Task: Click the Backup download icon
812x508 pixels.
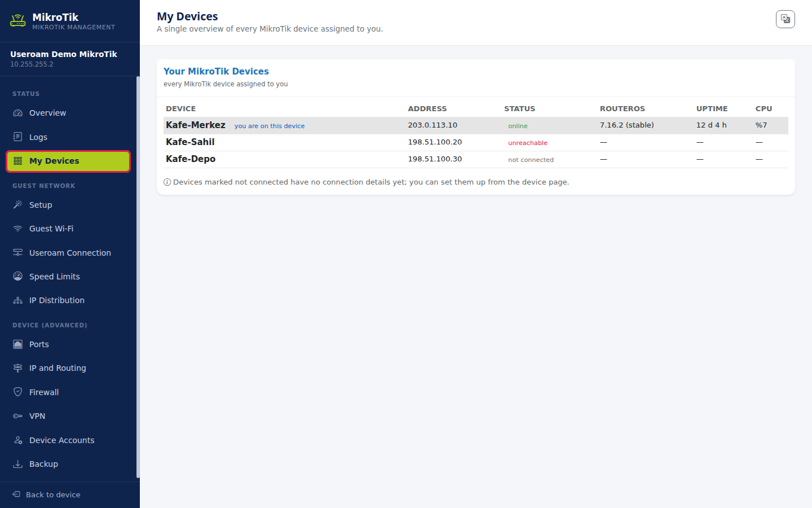Action: (x=18, y=464)
